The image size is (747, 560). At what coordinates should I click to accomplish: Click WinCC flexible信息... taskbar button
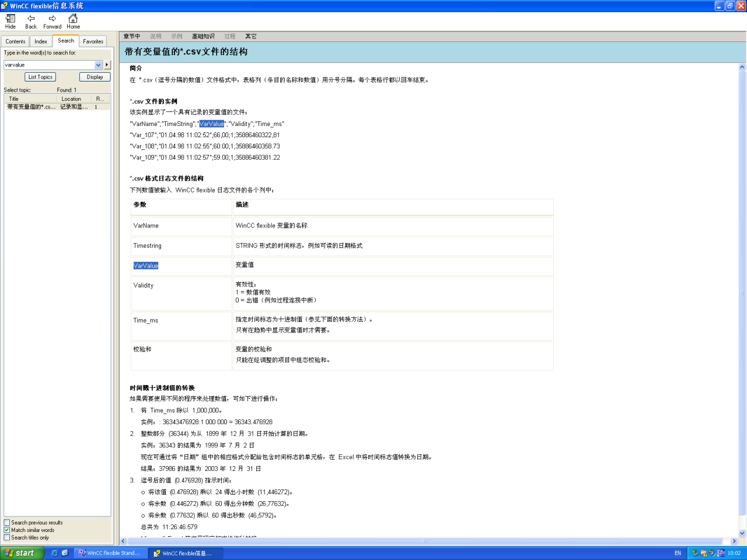(x=186, y=553)
